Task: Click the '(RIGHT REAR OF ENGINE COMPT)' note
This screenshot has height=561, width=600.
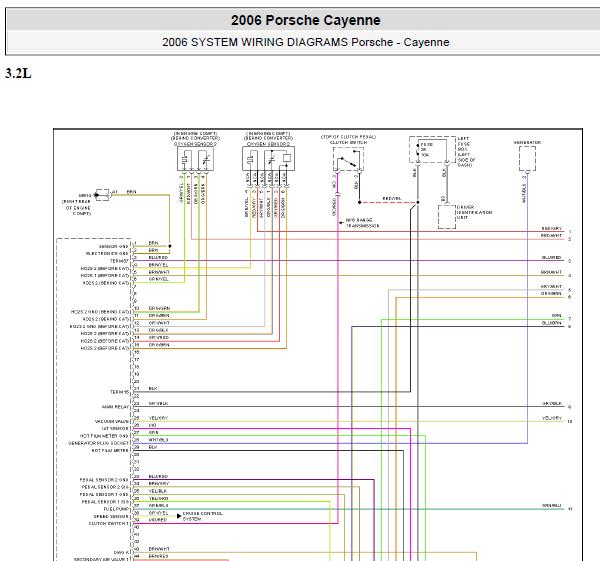Action: click(x=78, y=207)
